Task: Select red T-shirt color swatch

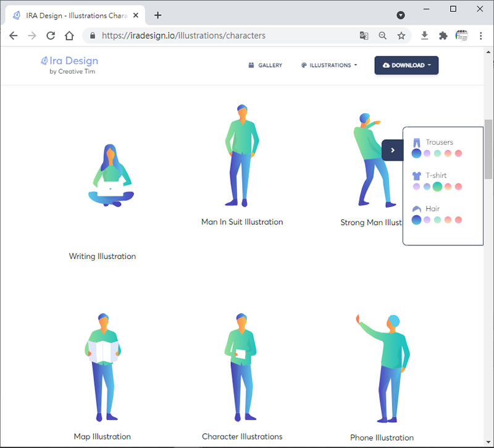Action: click(458, 187)
